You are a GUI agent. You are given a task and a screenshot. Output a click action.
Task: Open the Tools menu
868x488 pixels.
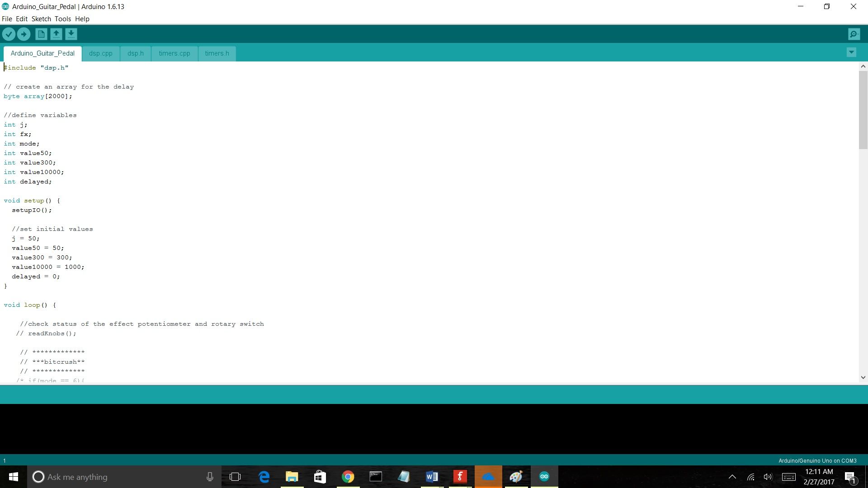(x=62, y=19)
